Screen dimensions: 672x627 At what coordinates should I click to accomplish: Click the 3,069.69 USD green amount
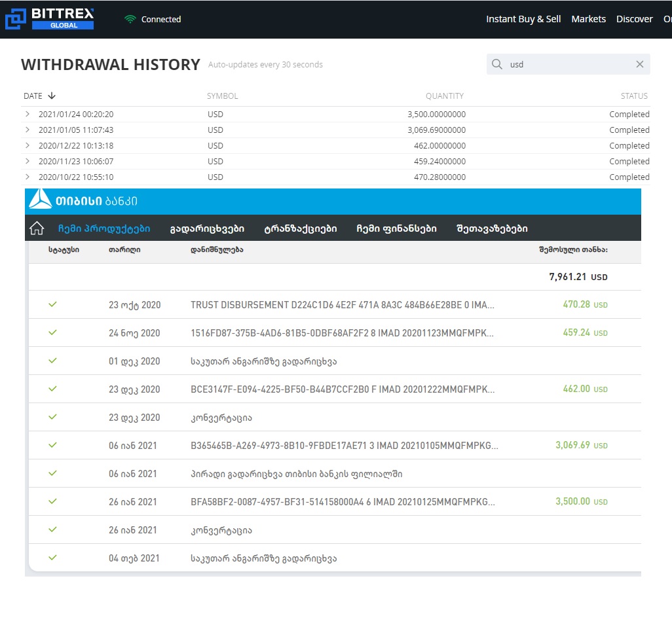(582, 445)
